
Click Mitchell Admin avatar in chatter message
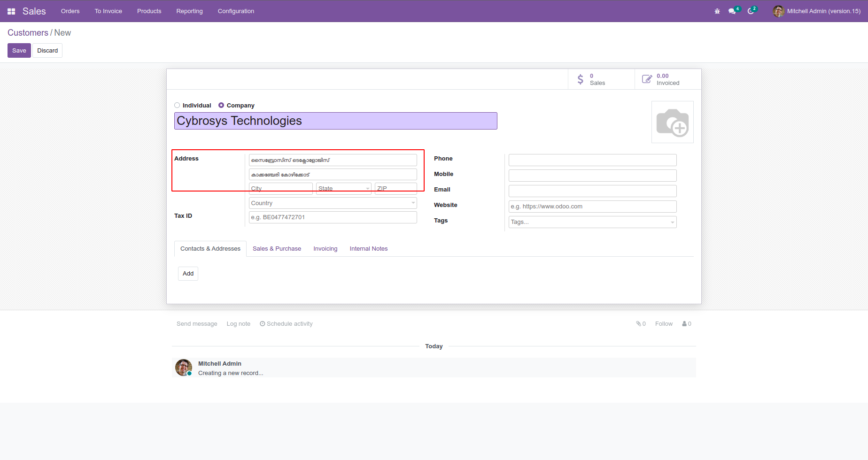(184, 368)
